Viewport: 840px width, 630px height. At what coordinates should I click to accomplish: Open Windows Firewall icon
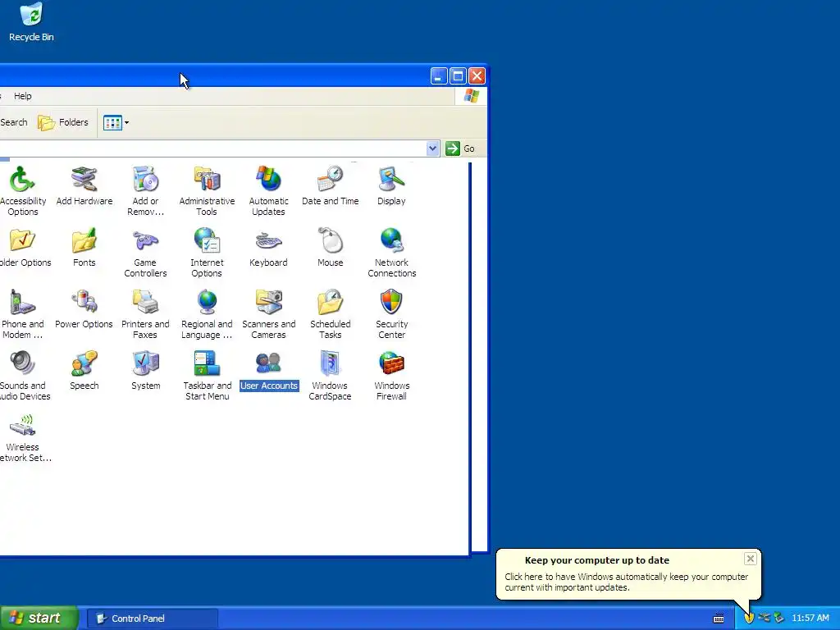pyautogui.click(x=391, y=376)
